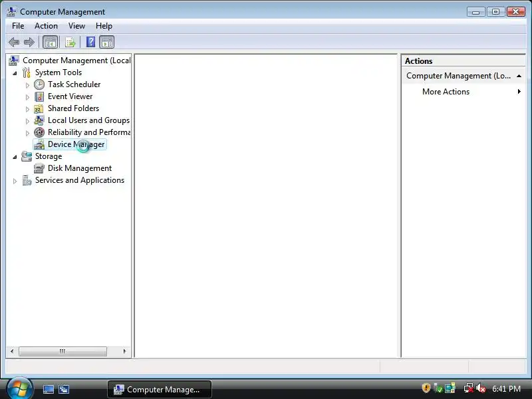Click the Computer Management title bar icon

[11, 12]
